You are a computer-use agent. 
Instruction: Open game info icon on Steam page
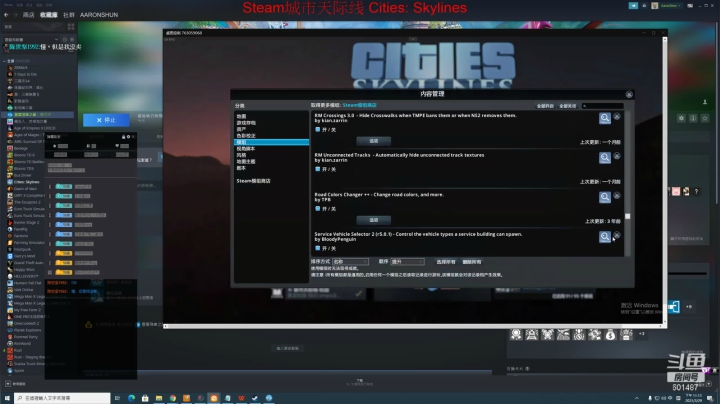click(693, 118)
